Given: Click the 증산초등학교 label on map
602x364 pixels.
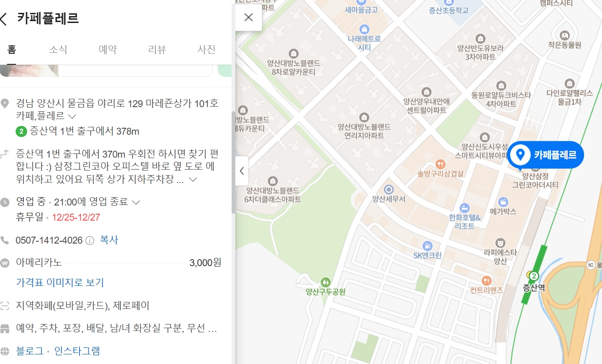Looking at the screenshot, I should tap(449, 10).
